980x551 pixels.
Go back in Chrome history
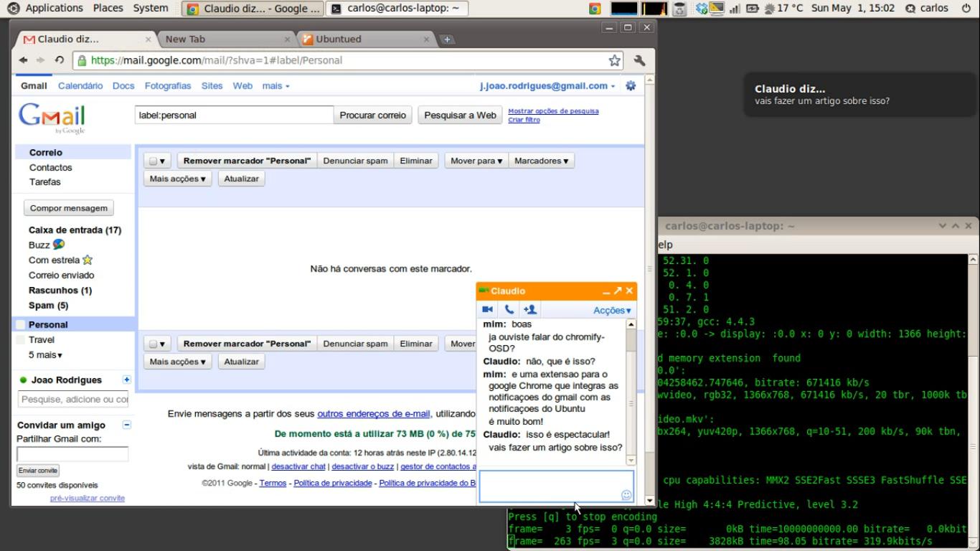click(23, 60)
